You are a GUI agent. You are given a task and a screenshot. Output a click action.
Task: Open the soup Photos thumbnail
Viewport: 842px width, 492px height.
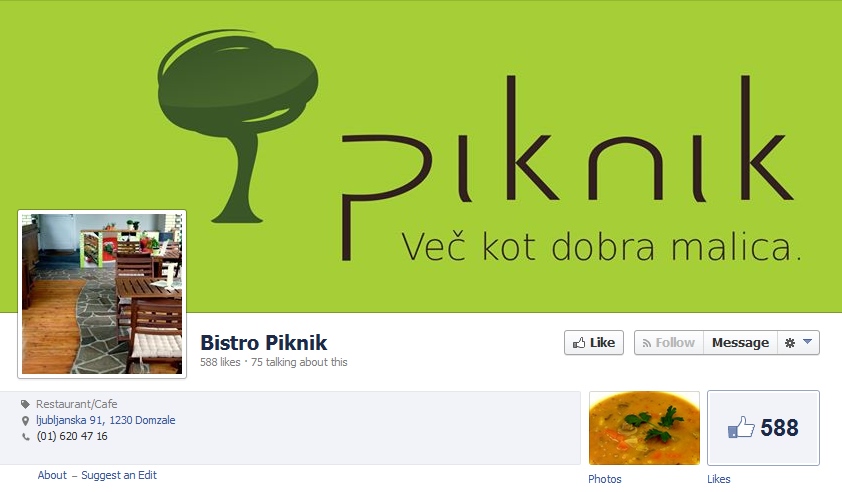click(x=644, y=428)
